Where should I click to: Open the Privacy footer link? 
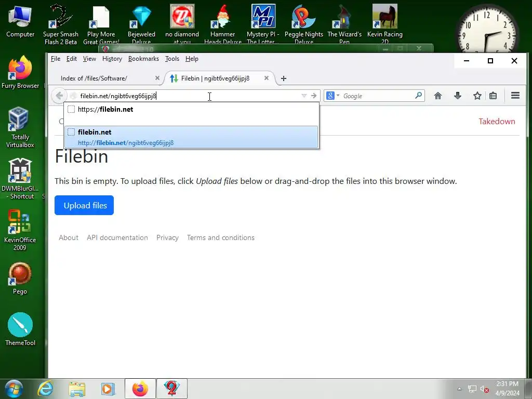[167, 237]
